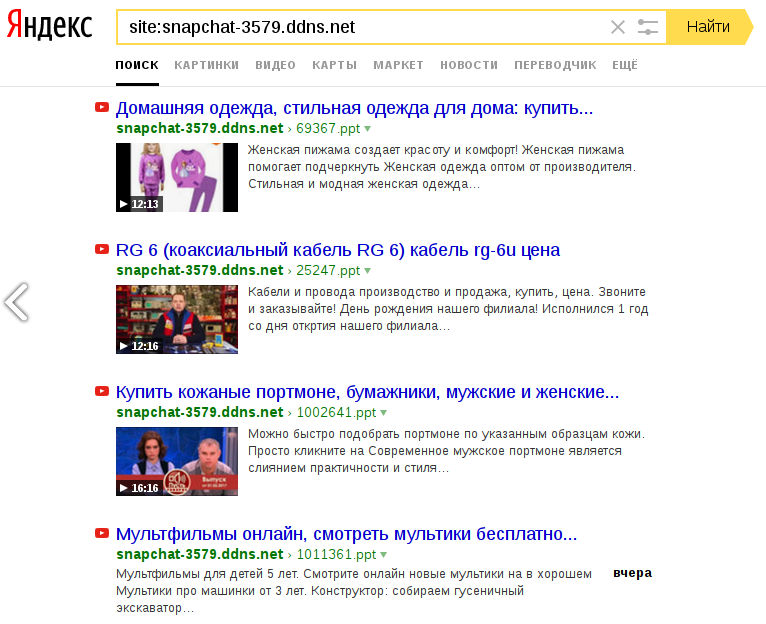Expand dropdown arrow next to 25247.ppt
This screenshot has height=624, width=766.
[367, 271]
